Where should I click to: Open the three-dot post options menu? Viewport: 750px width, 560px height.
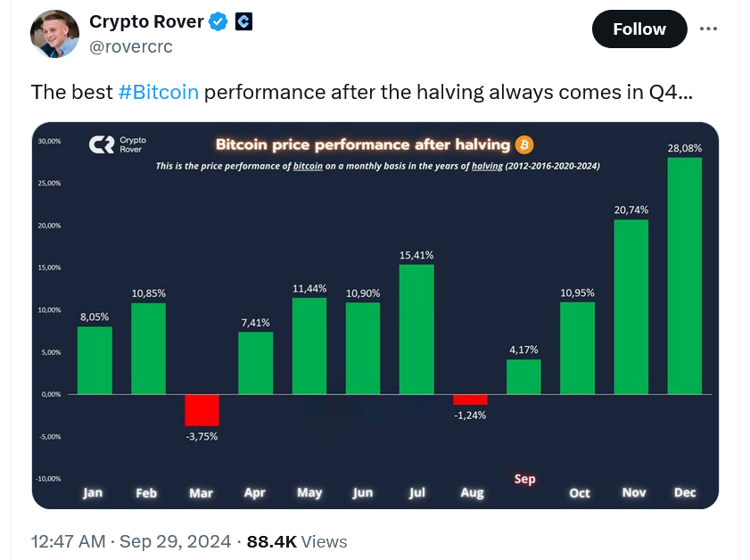pyautogui.click(x=709, y=29)
